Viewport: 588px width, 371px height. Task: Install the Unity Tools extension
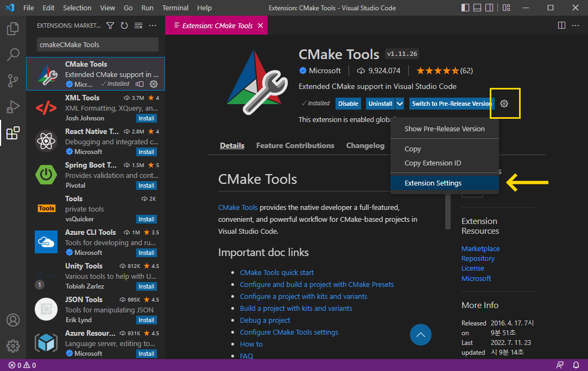(x=146, y=287)
